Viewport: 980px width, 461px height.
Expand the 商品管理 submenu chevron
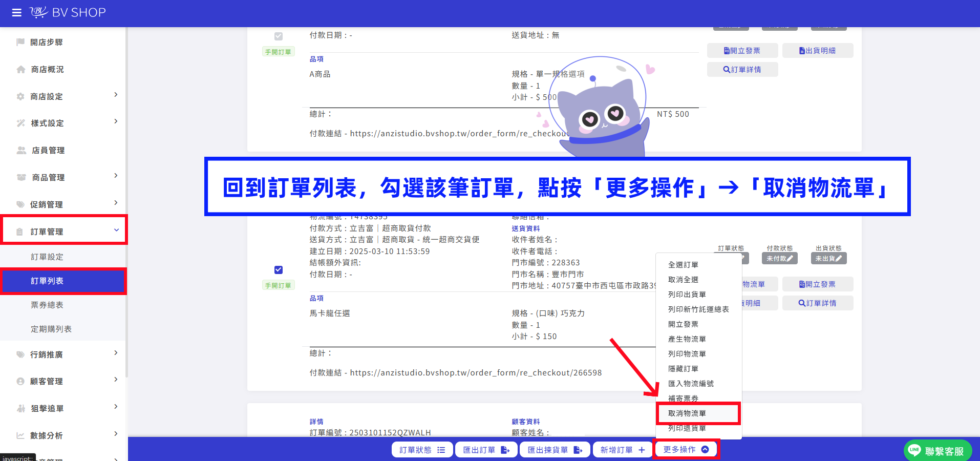pyautogui.click(x=116, y=176)
